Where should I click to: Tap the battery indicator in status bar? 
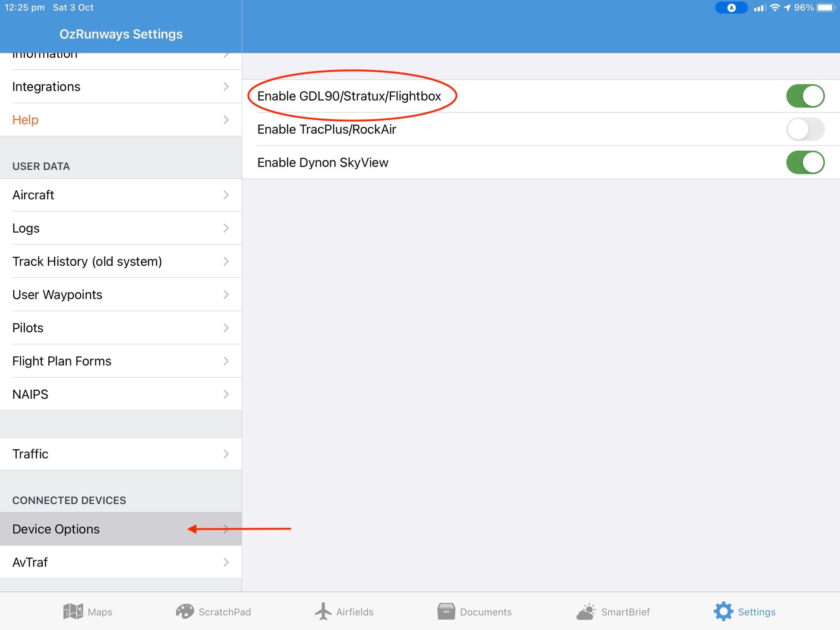[x=826, y=8]
